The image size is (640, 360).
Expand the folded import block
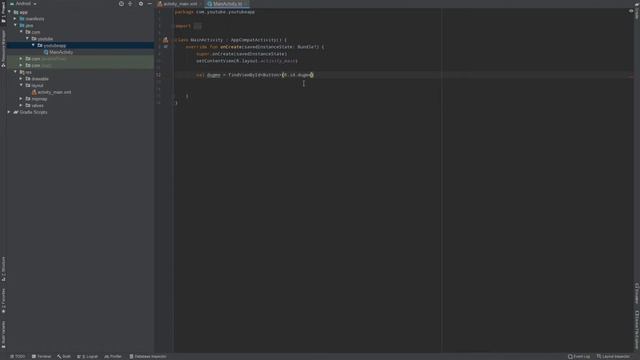click(198, 26)
